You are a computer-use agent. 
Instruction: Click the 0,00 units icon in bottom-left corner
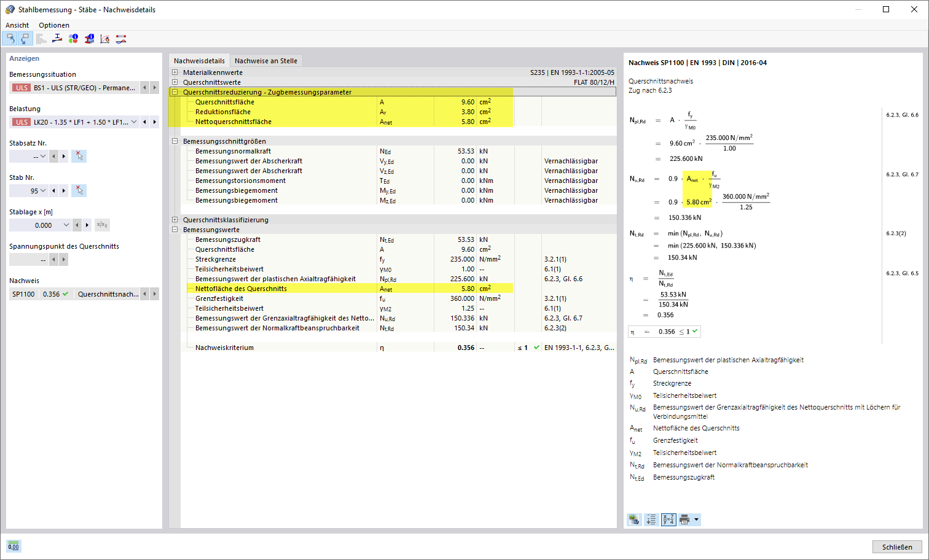coord(14,546)
